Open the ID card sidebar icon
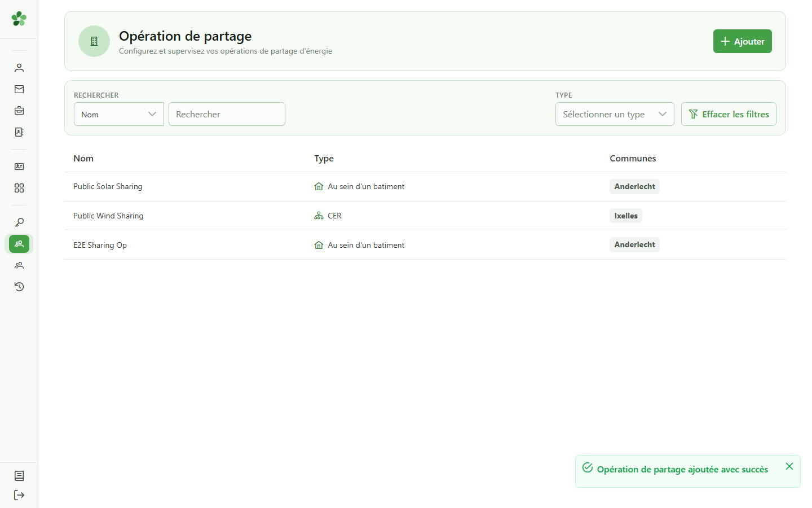812x508 pixels. click(x=19, y=167)
